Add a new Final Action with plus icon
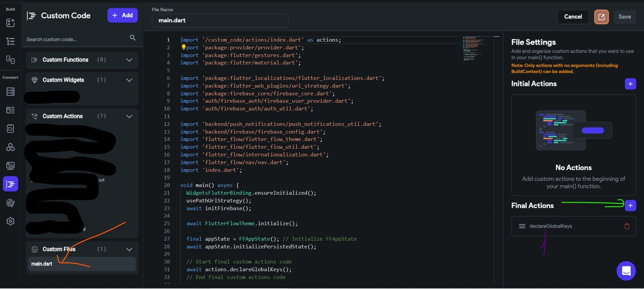 pyautogui.click(x=630, y=205)
